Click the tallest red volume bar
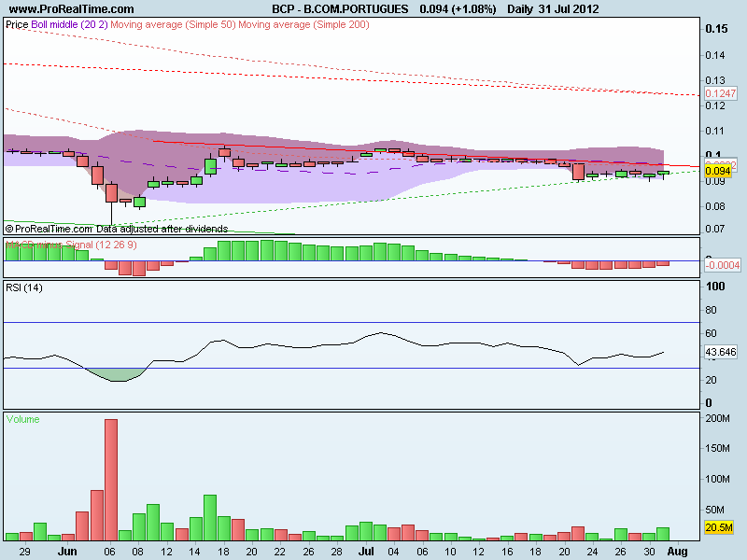 coord(111,480)
